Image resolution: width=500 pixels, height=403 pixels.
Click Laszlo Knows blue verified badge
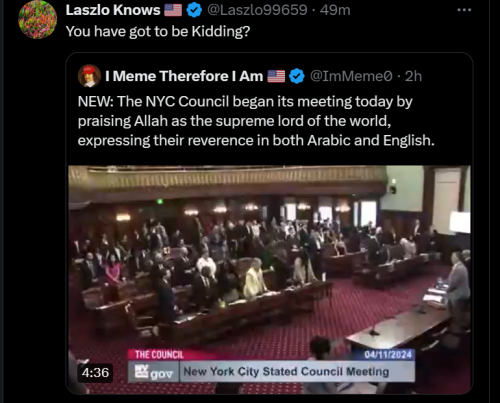click(x=194, y=10)
